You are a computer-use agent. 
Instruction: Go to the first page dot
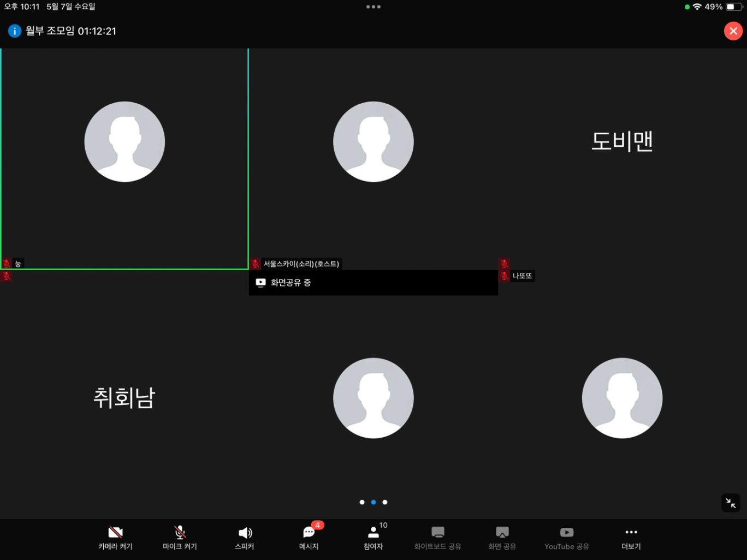pos(362,502)
